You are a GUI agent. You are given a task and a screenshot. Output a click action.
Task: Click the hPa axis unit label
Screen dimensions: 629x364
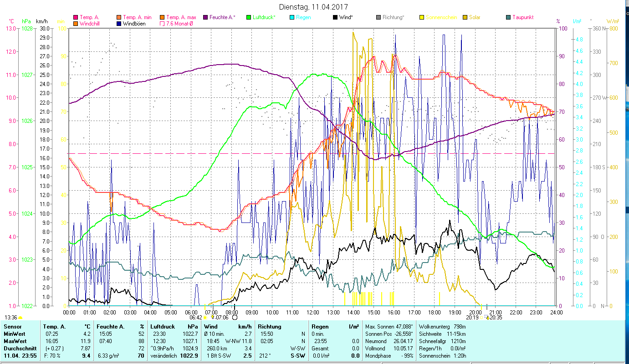click(x=26, y=21)
